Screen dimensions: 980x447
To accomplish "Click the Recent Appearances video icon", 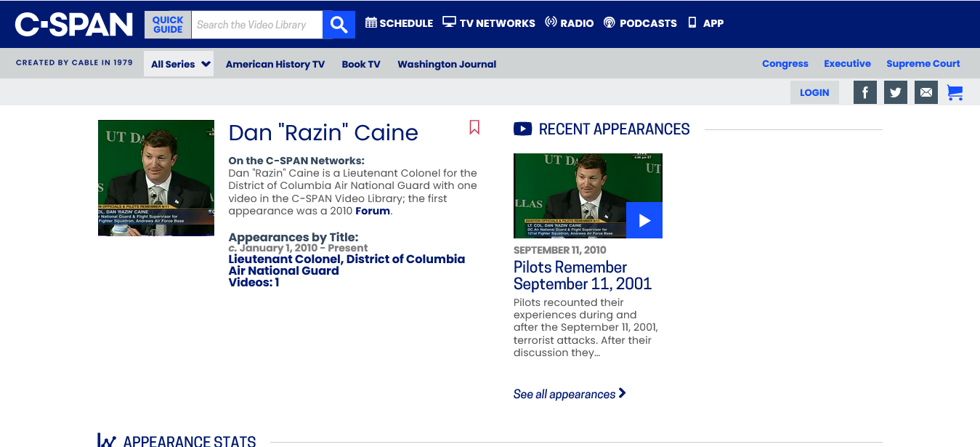I will click(x=522, y=129).
